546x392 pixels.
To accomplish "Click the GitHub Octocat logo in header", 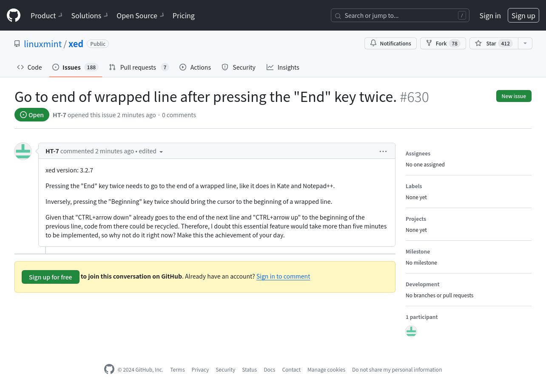I will click(x=14, y=15).
